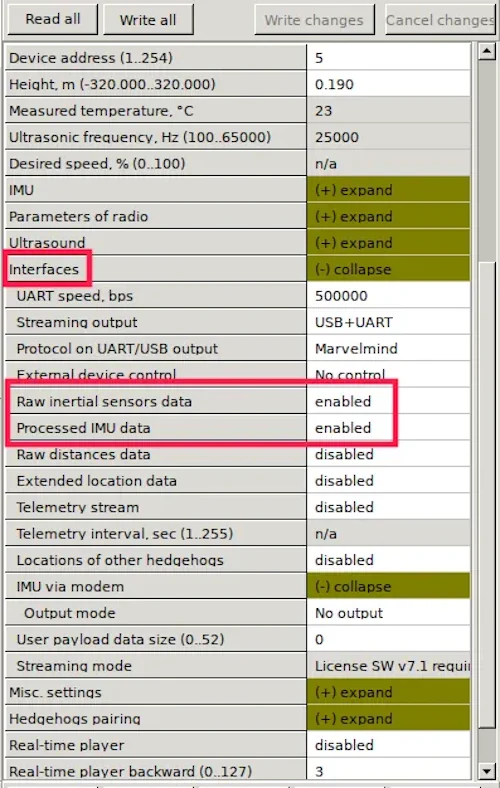Screen dimensions: 500x788
Task: Click the scrollbar down arrow
Action: click(486, 770)
